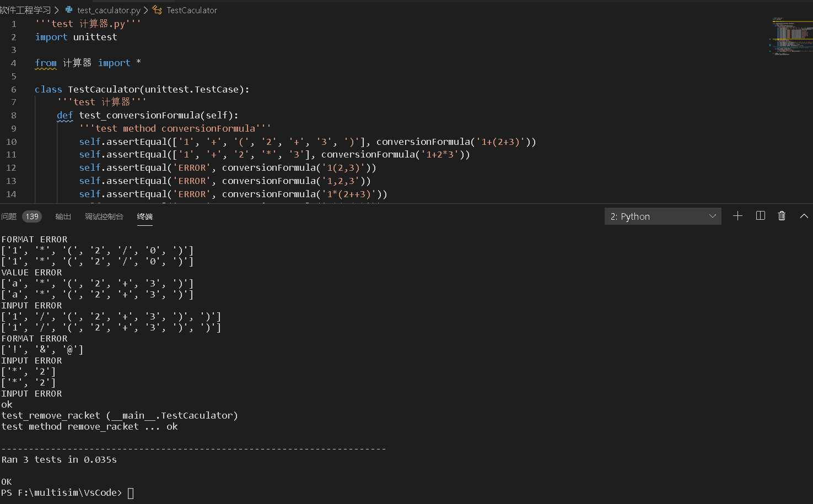The width and height of the screenshot is (813, 504).
Task: Click 'test method remove_racket ... ok' line
Action: [x=89, y=426]
